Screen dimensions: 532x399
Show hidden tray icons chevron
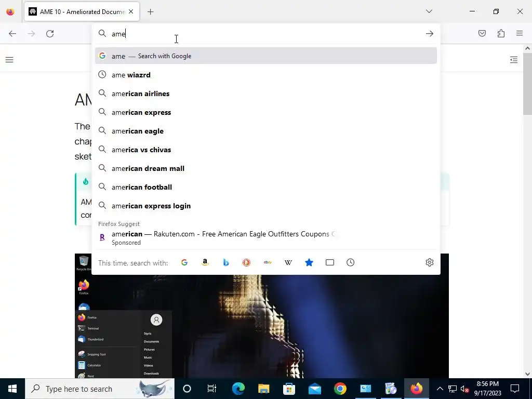point(440,389)
